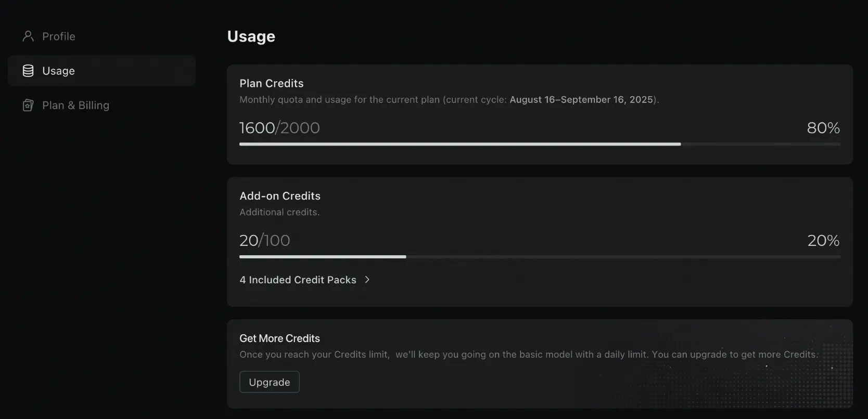Expand the chevron beside Included Credit Packs
The image size is (868, 419).
(367, 280)
